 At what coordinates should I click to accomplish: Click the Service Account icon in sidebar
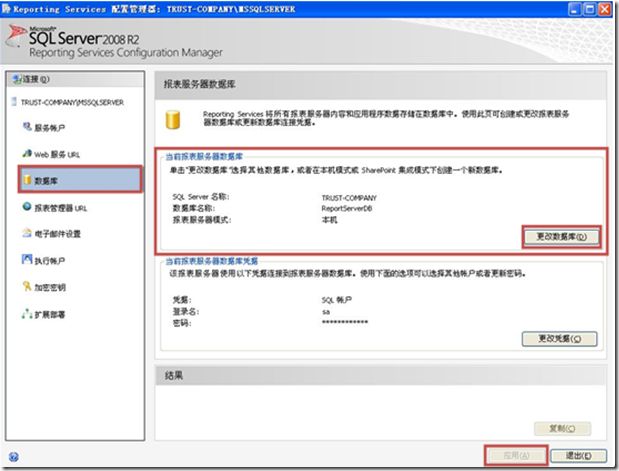coord(27,127)
